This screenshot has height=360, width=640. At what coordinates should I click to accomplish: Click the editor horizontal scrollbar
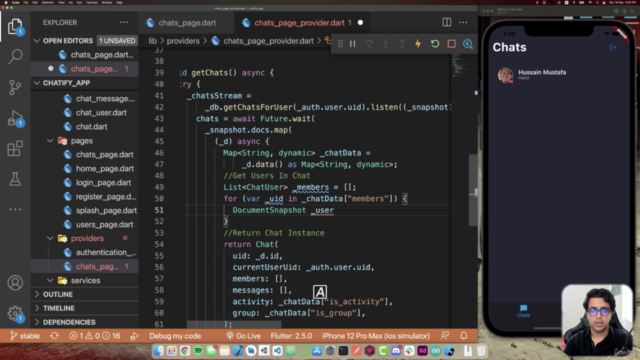[234, 324]
